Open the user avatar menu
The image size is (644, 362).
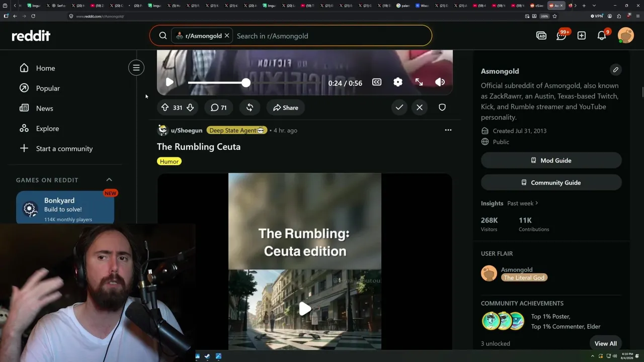(x=626, y=36)
